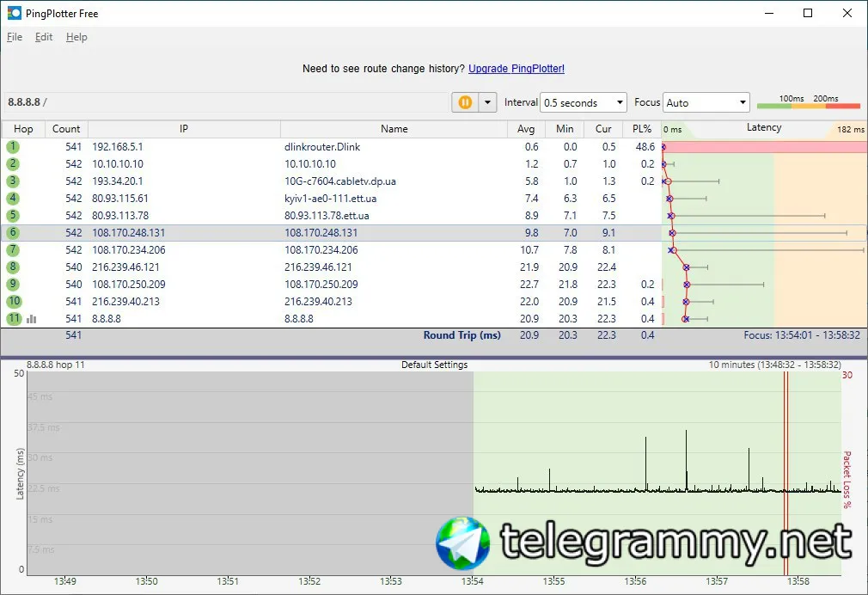Select hop 9 green circle icon
868x595 pixels.
pyautogui.click(x=13, y=285)
